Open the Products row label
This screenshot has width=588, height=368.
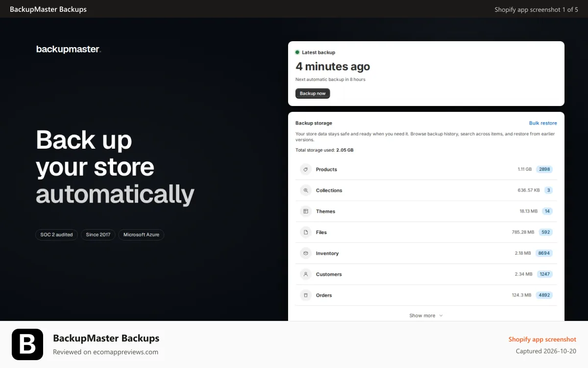point(326,169)
